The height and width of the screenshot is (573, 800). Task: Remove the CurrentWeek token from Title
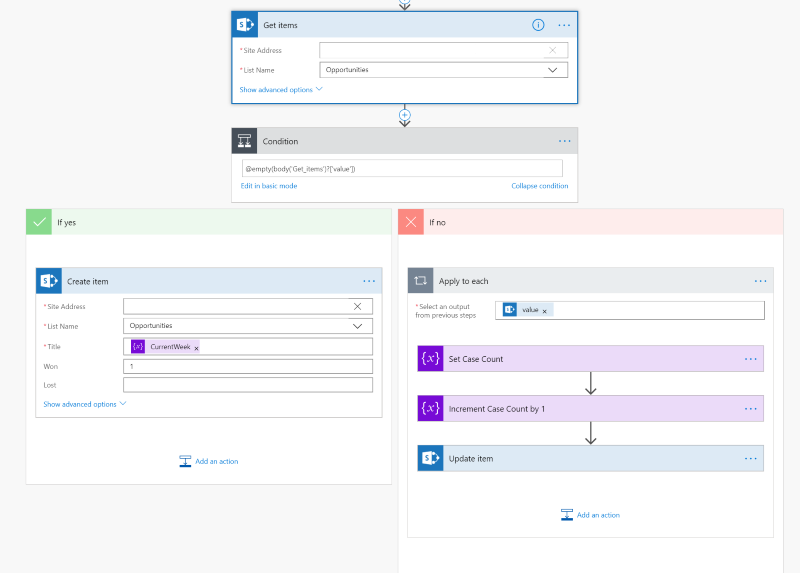[x=196, y=347]
